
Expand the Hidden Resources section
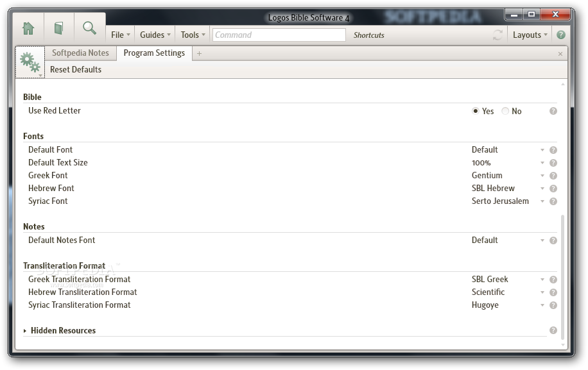[25, 331]
